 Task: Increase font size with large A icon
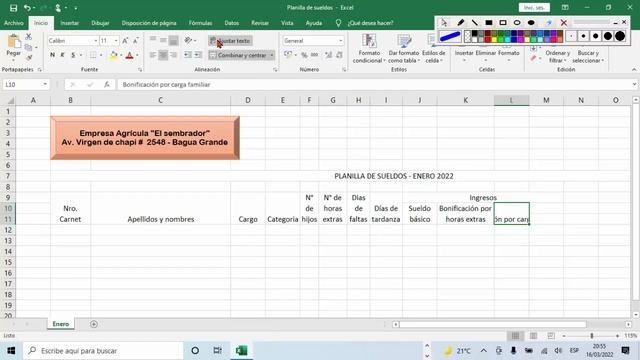pos(125,40)
